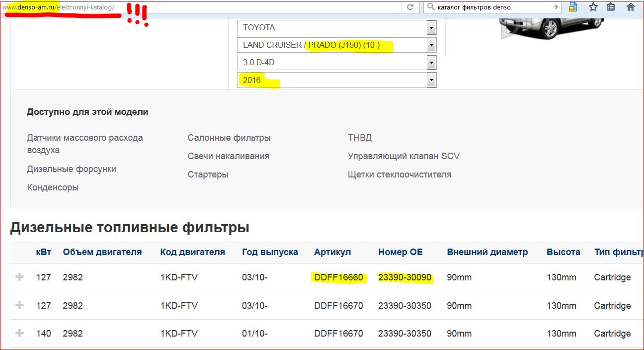Open the Свечи накаливания link

228,156
